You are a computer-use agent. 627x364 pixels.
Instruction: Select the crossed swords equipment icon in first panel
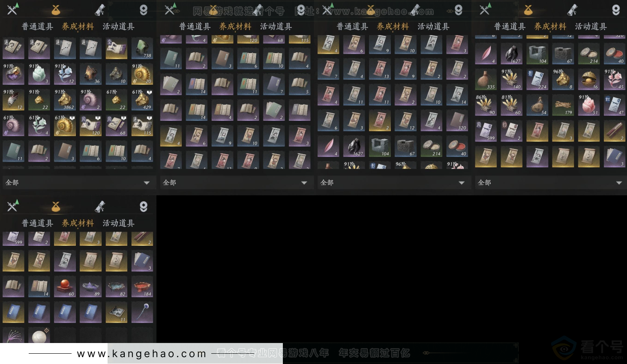coord(12,9)
